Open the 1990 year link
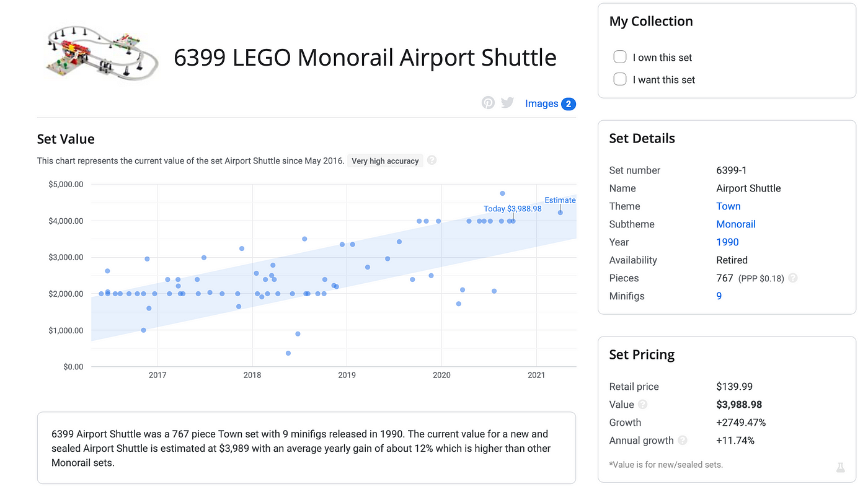The height and width of the screenshot is (492, 868). coord(727,242)
